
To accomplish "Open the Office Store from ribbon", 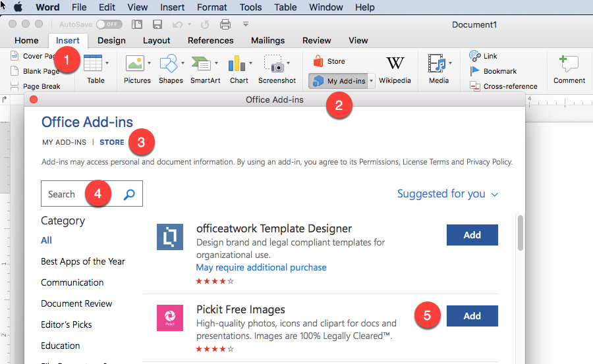I will [329, 61].
